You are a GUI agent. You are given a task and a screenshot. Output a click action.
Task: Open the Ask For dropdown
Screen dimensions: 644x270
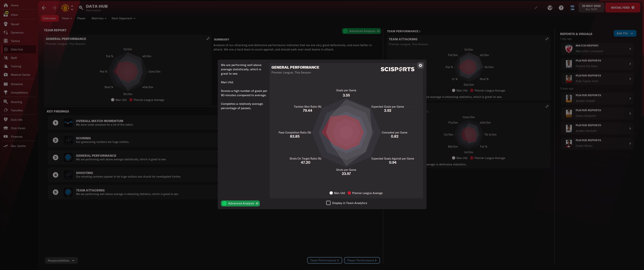[625, 33]
